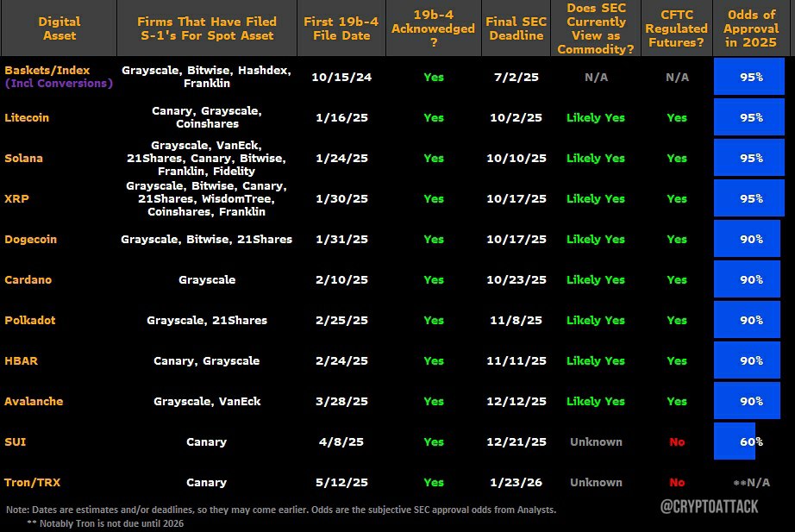Click the CFTC Regulated Futures header
Image resolution: width=795 pixels, height=532 pixels.
tap(676, 28)
